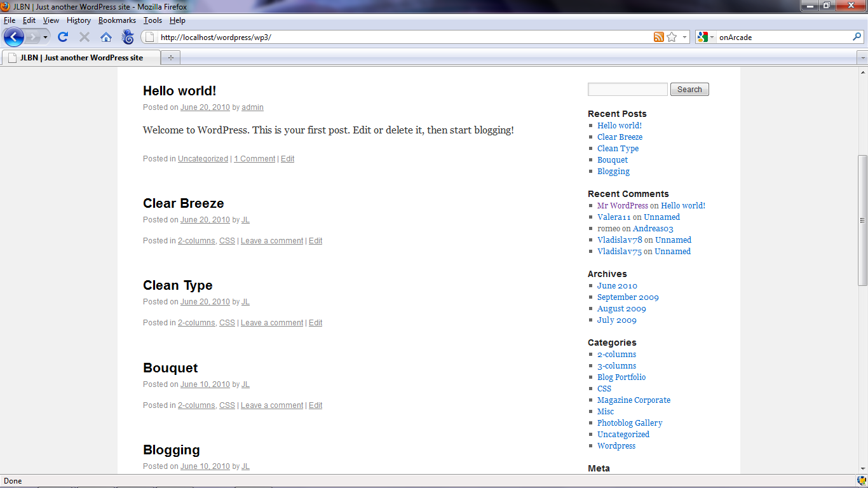Click the Home icon in the toolbar

pyautogui.click(x=106, y=37)
